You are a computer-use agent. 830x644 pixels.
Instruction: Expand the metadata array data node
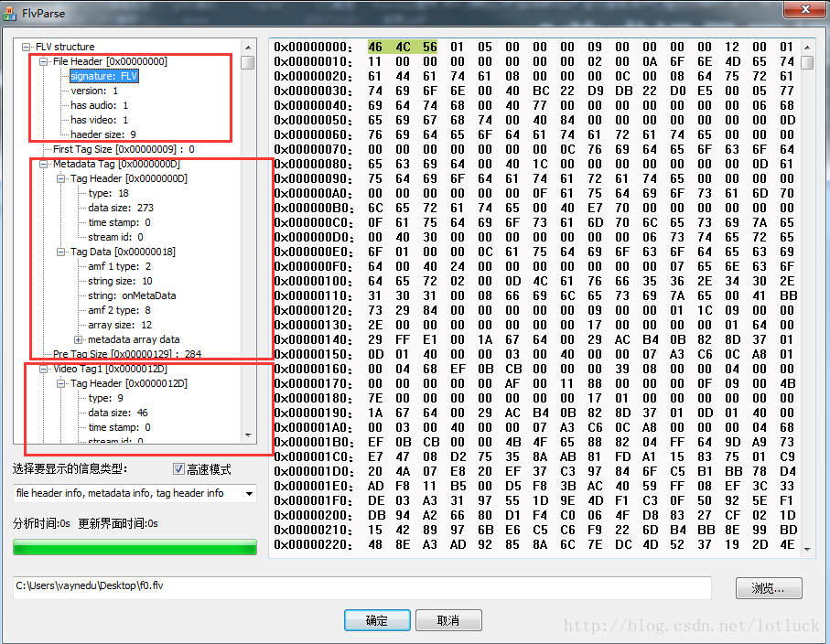coord(79,339)
